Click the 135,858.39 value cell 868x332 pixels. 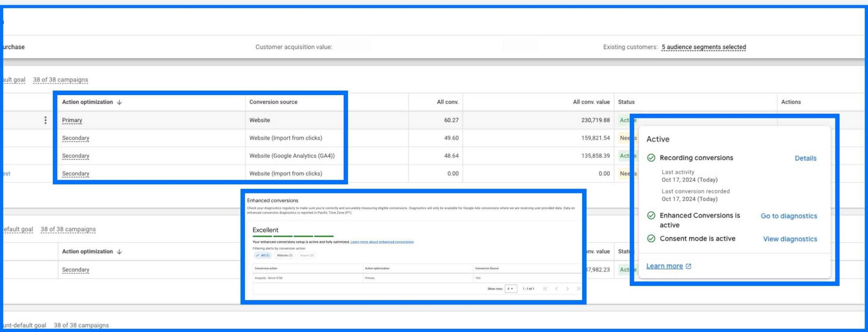[595, 156]
